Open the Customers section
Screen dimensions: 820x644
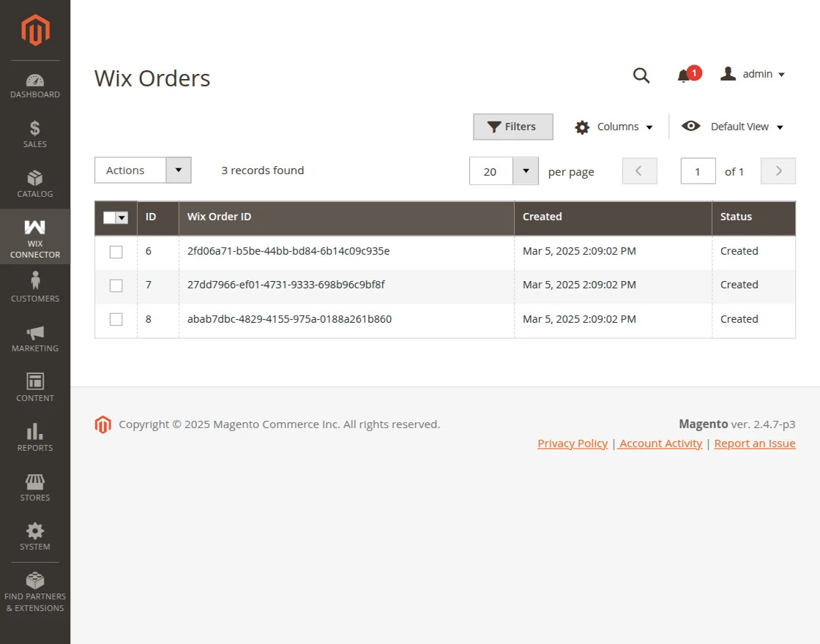[x=35, y=286]
